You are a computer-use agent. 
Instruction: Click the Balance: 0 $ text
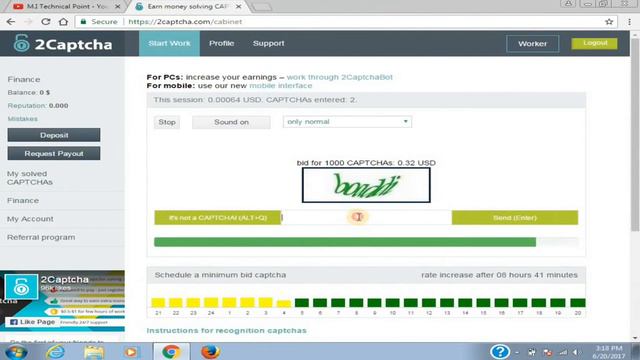click(29, 93)
